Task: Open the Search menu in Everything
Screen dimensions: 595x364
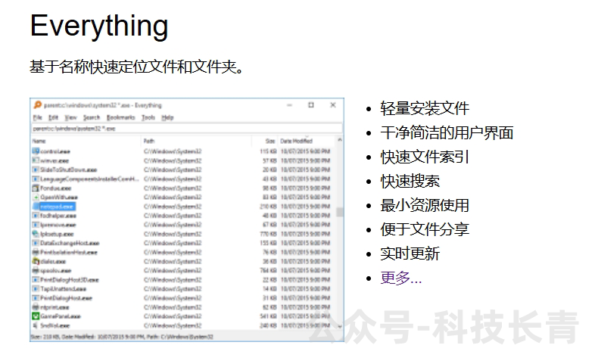Action: pyautogui.click(x=92, y=117)
